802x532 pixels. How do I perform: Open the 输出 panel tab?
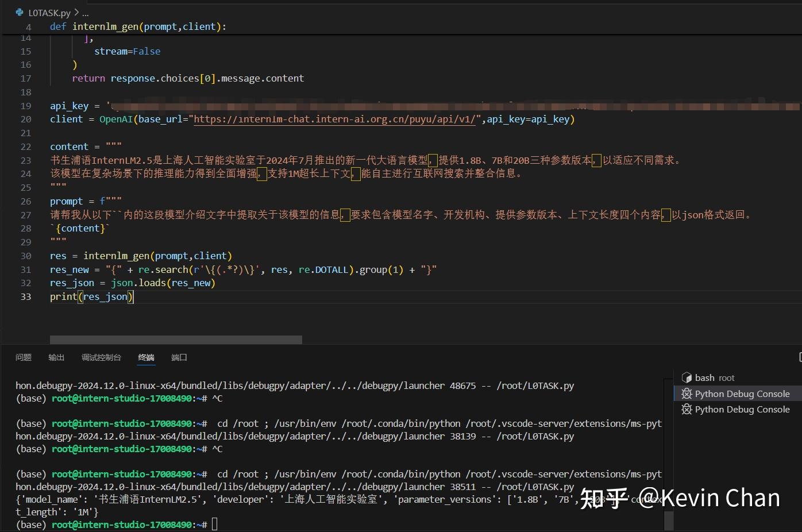coord(56,357)
